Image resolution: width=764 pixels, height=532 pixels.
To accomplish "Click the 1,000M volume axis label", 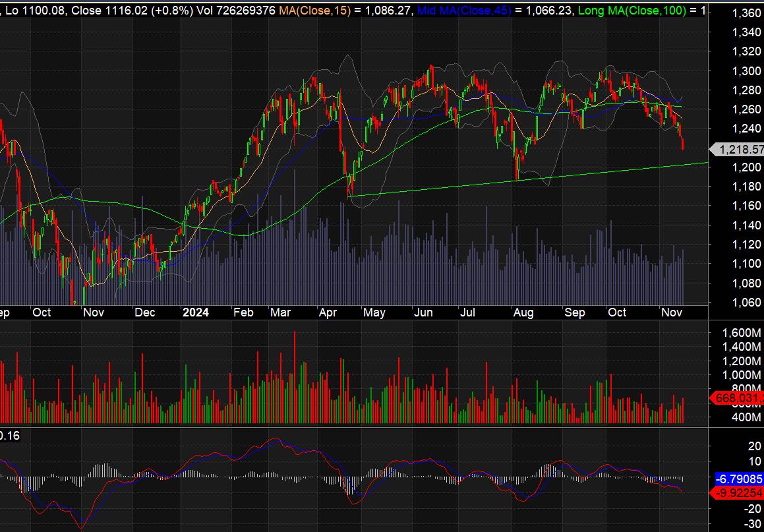I will tap(742, 375).
